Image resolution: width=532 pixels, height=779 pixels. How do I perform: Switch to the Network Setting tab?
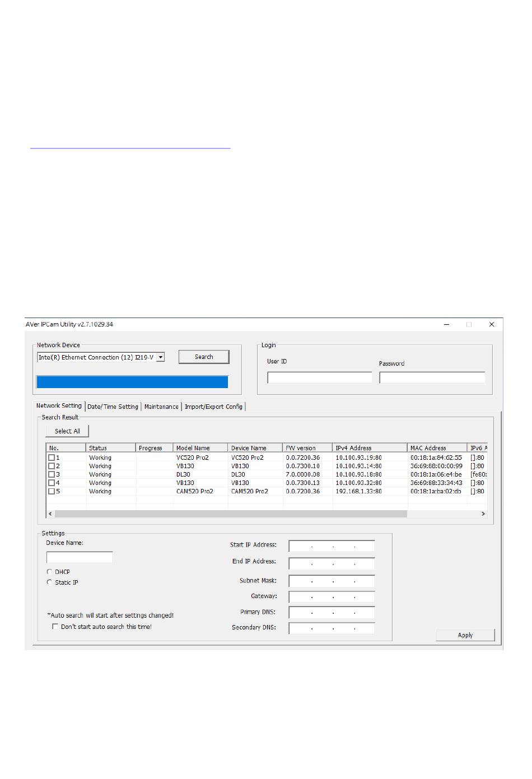tap(59, 406)
